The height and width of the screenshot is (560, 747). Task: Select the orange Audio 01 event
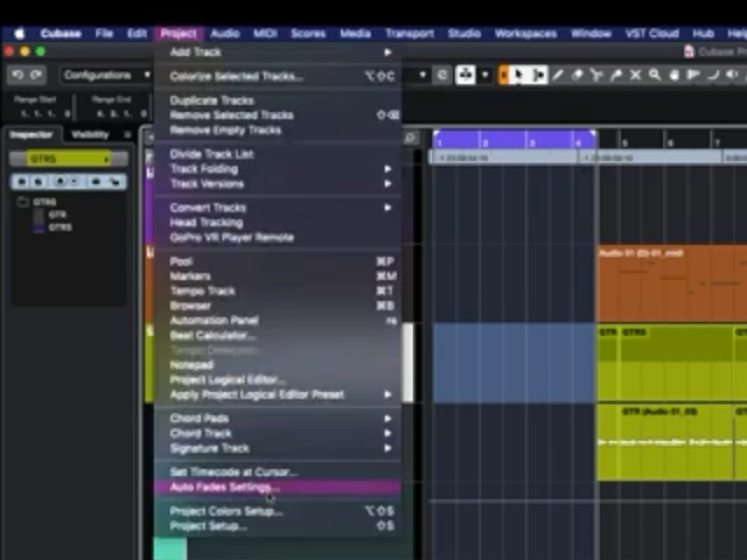tap(672, 283)
